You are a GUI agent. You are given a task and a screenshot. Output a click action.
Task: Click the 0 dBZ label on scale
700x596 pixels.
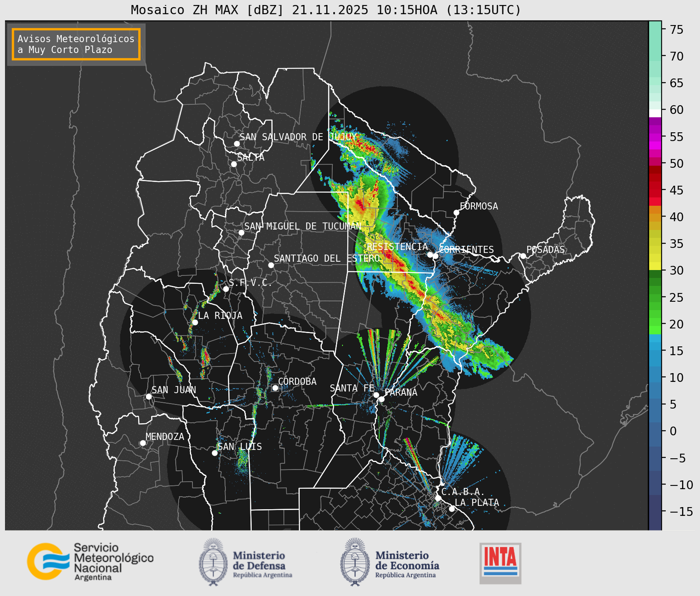673,431
